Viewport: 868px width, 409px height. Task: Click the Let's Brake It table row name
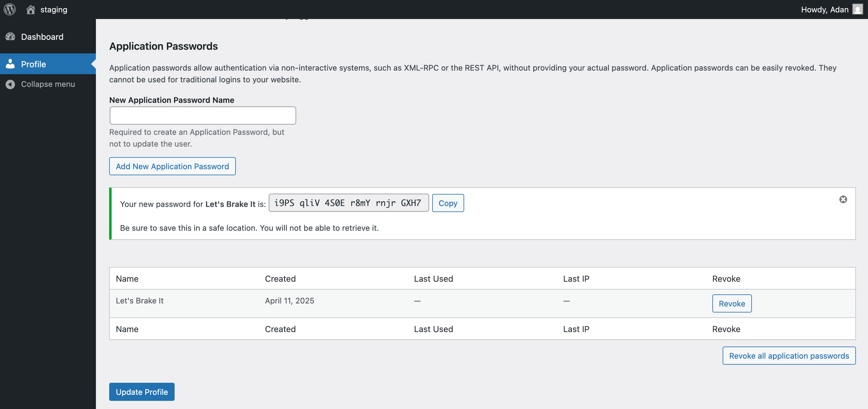click(x=140, y=300)
